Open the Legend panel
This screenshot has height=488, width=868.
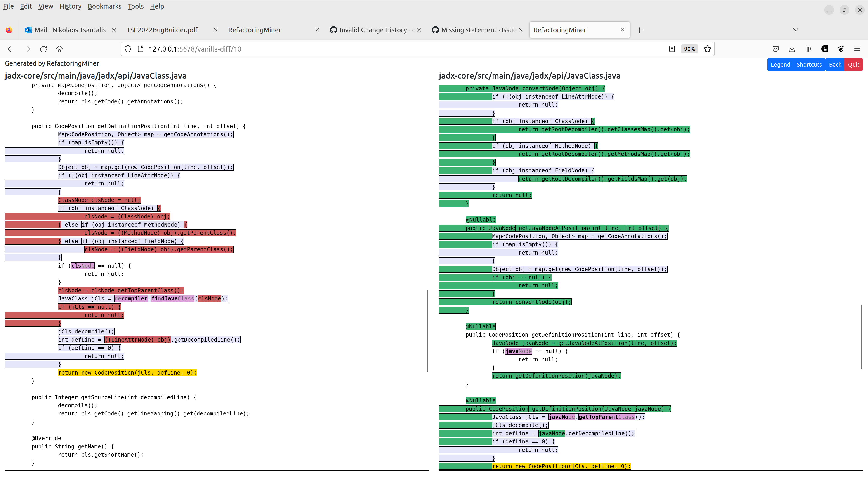click(x=780, y=64)
